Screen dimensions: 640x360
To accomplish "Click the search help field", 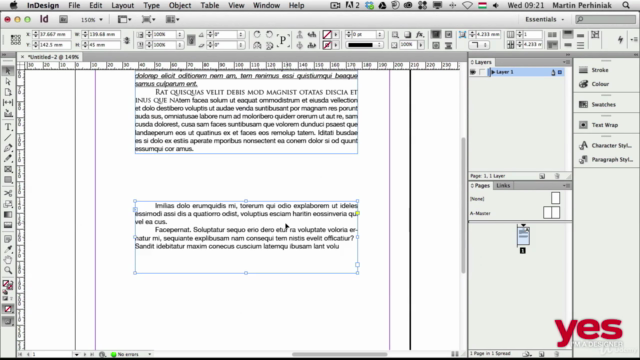I will 605,19.
